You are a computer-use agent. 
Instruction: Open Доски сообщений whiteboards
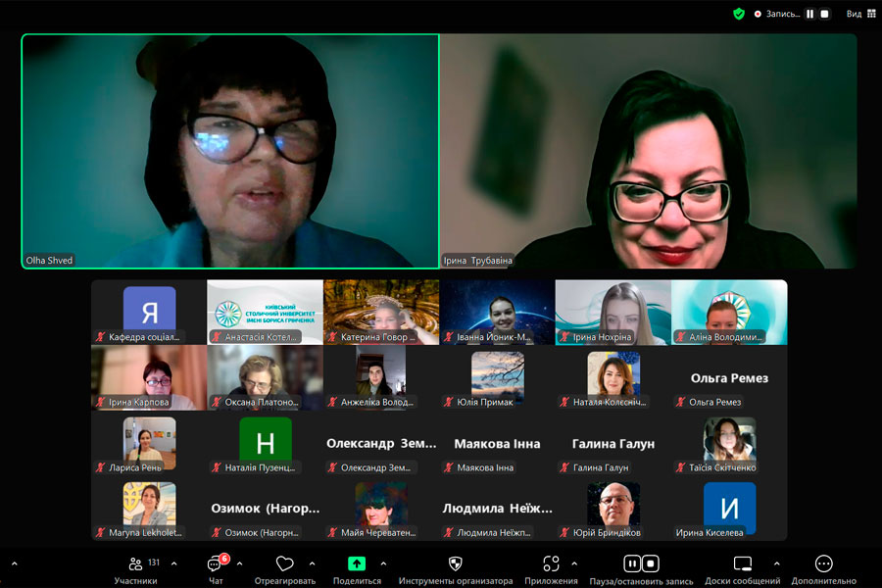pyautogui.click(x=743, y=570)
